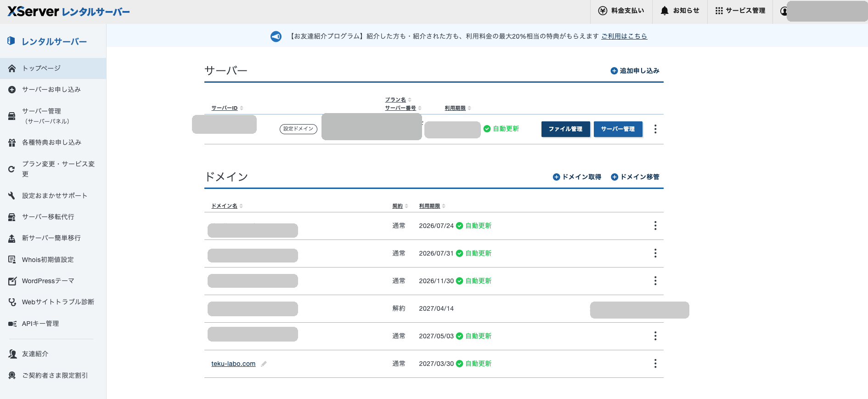Viewport: 868px width, 399px height.
Task: Open the server row three-dot menu
Action: (655, 129)
